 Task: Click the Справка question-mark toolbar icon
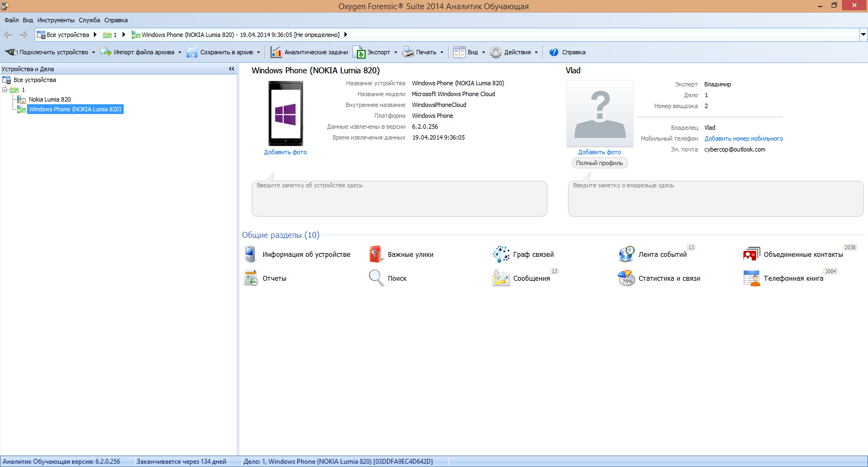coord(554,52)
